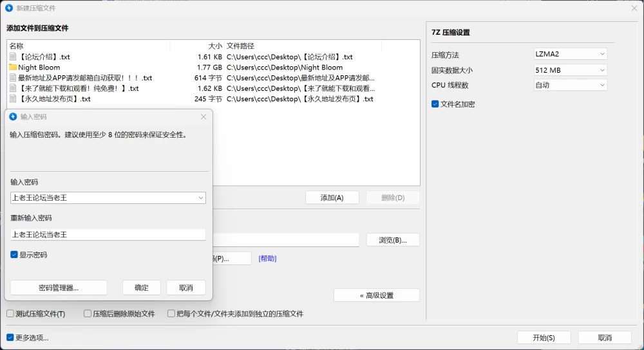Confirm password with 确定 button
The width and height of the screenshot is (644, 350).
pos(141,288)
